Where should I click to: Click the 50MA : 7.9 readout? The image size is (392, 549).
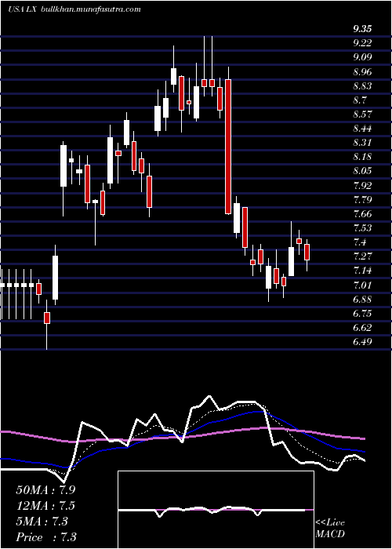point(45,490)
